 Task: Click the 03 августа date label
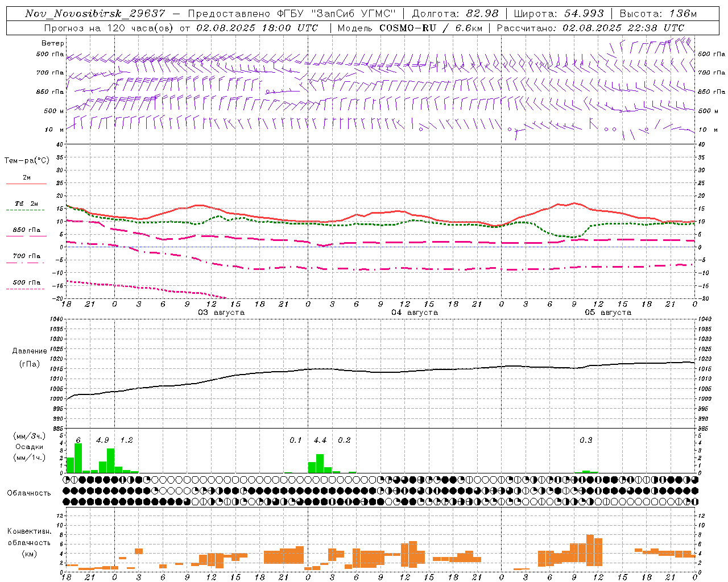221,313
